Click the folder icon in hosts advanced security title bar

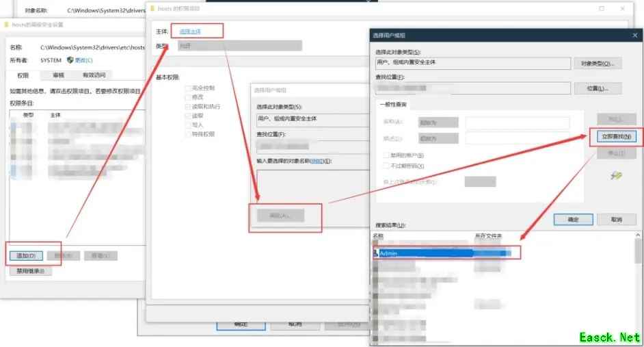tap(6, 25)
